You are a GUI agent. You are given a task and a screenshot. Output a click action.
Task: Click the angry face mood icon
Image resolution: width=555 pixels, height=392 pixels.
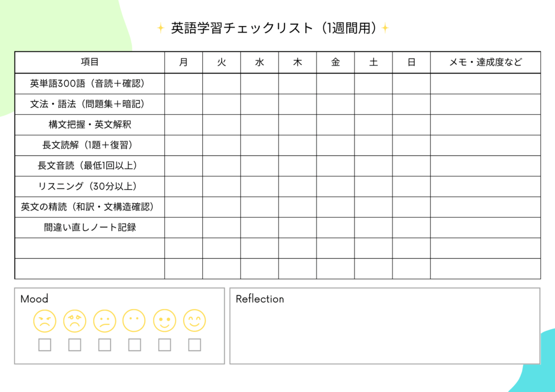point(44,321)
